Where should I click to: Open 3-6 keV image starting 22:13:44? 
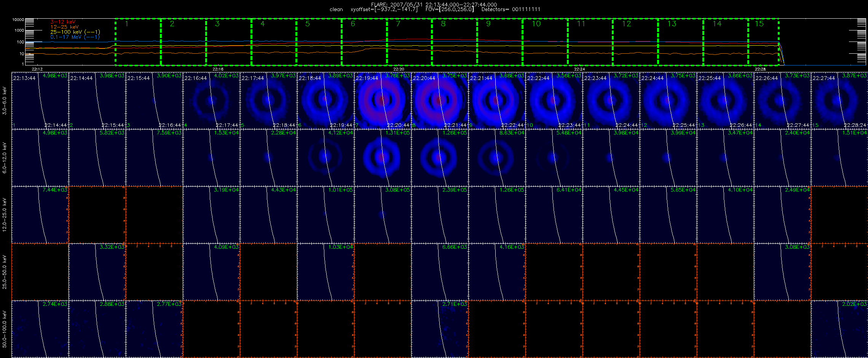click(40, 100)
